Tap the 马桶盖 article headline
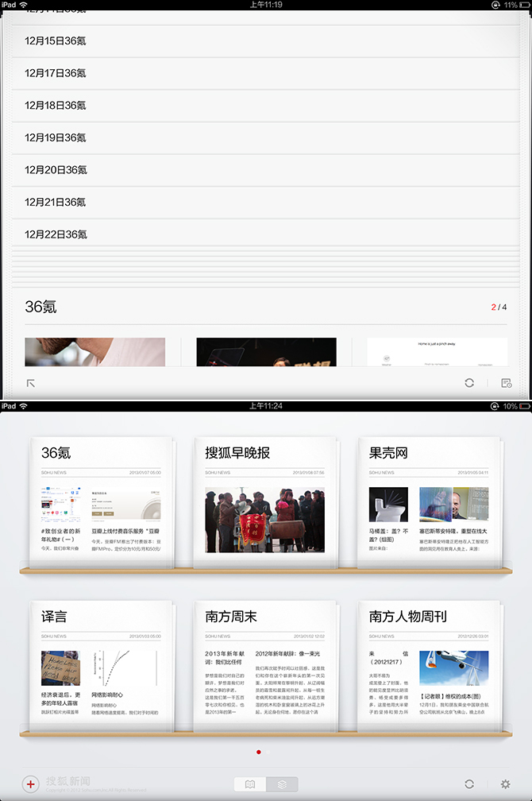Screen dimensions: 532x801 tap(388, 535)
